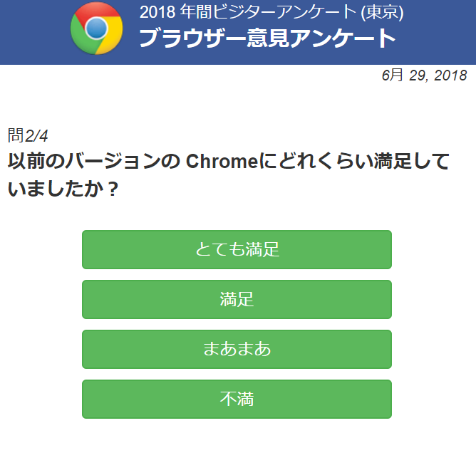Click the いましたか？ line of the question
This screenshot has width=476, height=475.
click(63, 189)
